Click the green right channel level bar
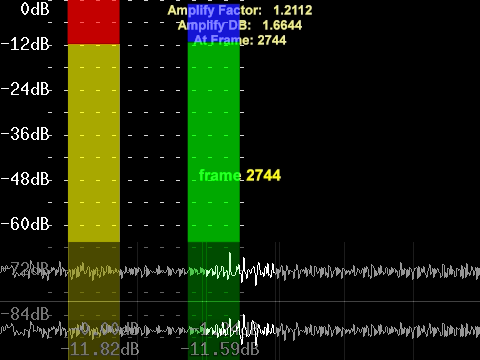 [x=214, y=142]
